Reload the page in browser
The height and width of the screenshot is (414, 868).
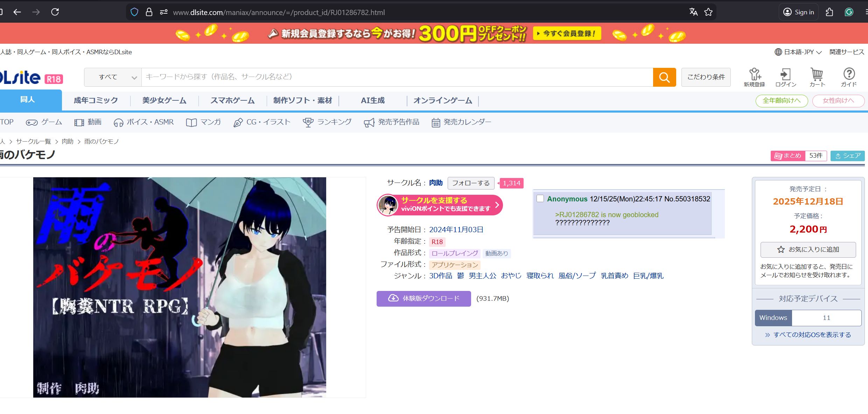click(x=55, y=12)
